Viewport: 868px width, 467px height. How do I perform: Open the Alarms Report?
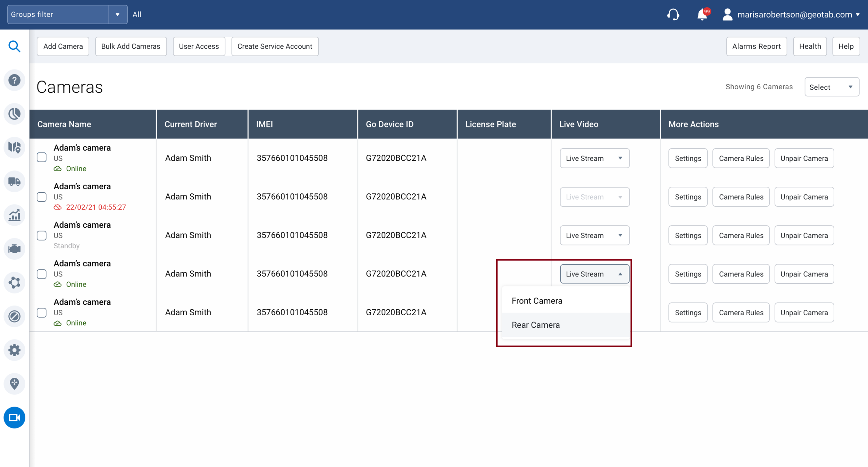pos(756,46)
